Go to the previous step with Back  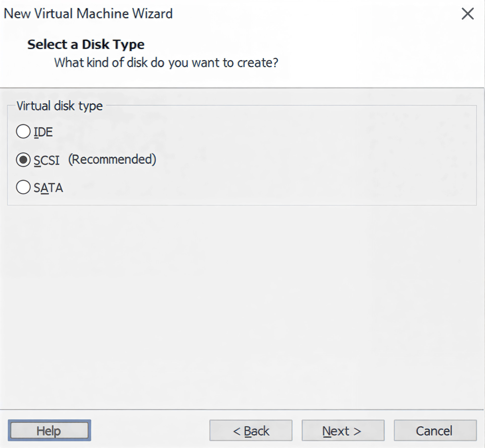tap(251, 430)
